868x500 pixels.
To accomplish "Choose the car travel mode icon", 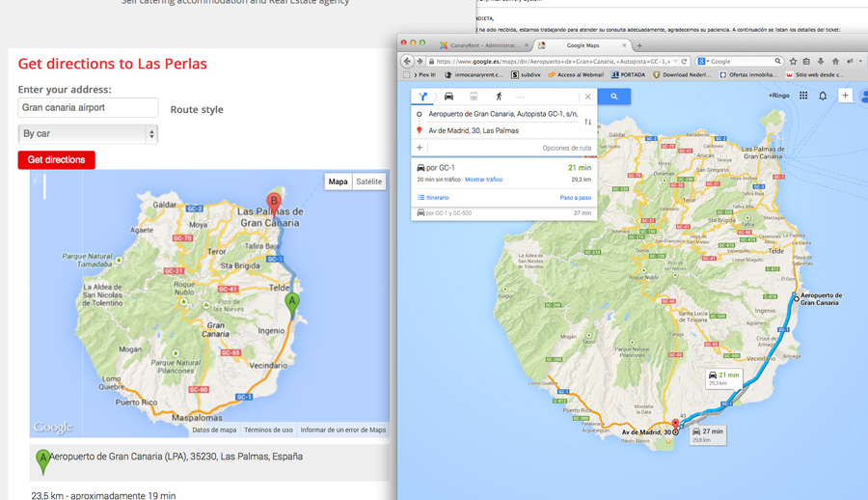I will pos(448,97).
